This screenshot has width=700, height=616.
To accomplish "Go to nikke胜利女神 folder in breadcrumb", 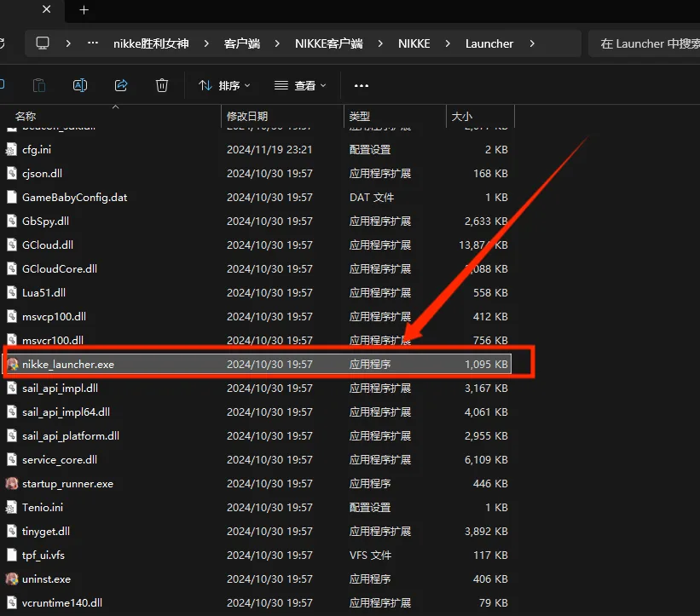I will pos(151,43).
